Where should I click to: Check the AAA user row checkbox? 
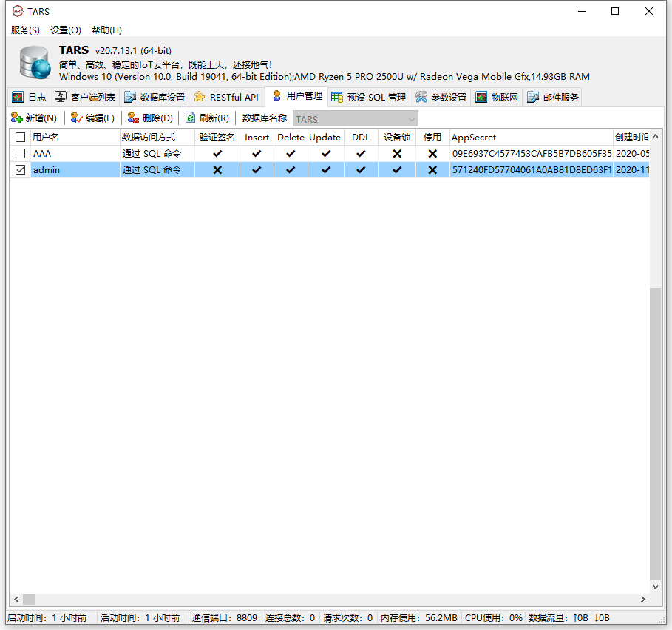click(x=20, y=153)
